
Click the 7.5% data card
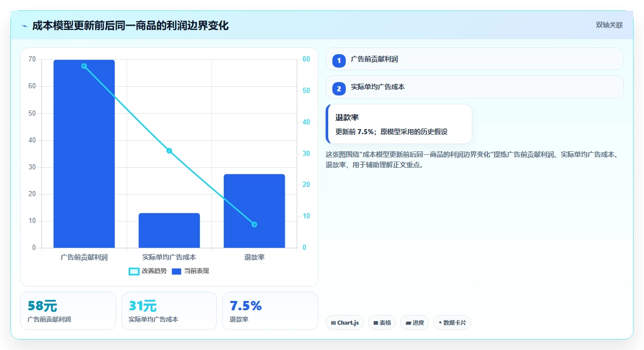270,311
